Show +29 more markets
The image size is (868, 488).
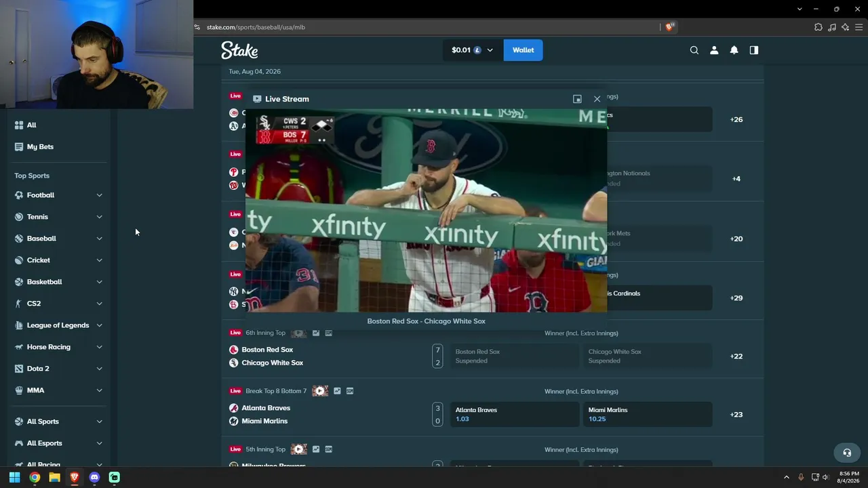[x=736, y=298]
